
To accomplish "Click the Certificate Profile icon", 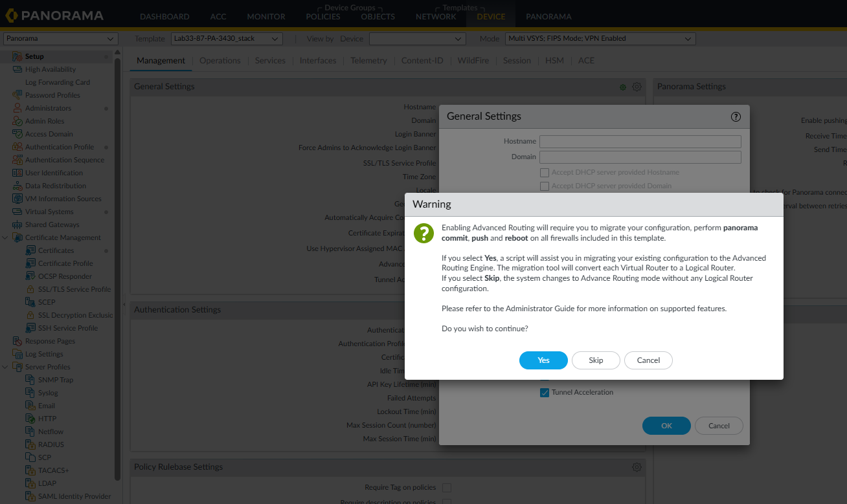I will point(30,263).
